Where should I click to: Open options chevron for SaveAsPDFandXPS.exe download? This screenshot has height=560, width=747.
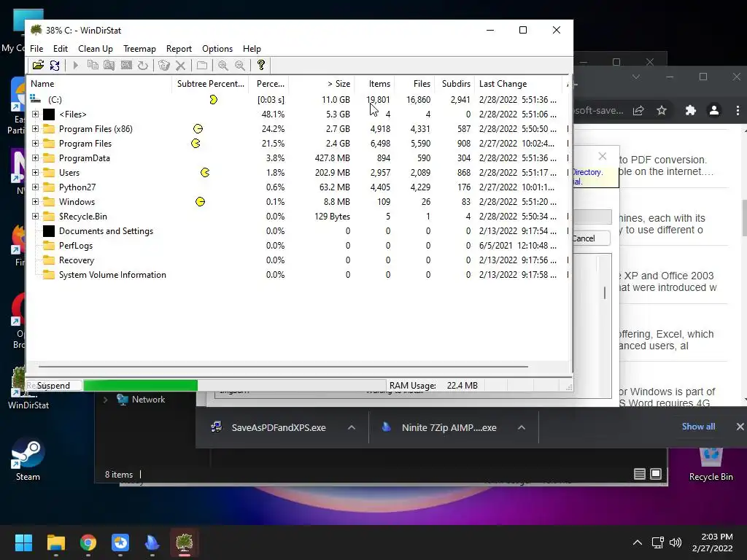[x=352, y=427]
